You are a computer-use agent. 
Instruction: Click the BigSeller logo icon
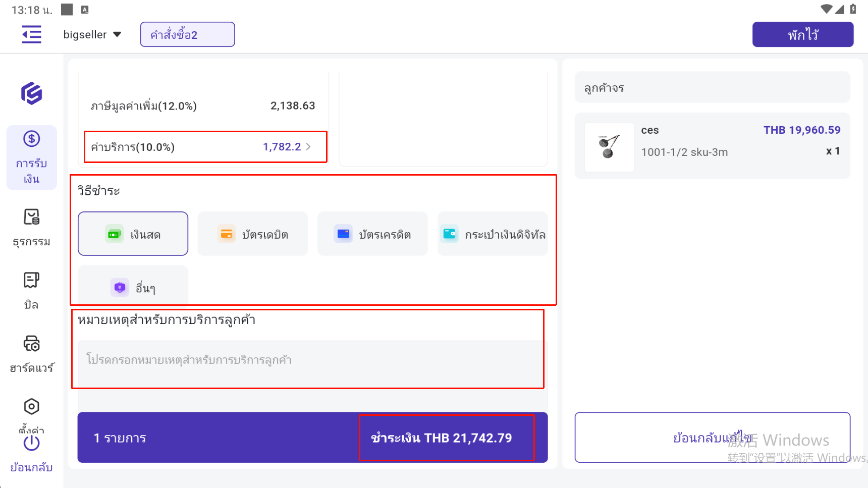[31, 93]
